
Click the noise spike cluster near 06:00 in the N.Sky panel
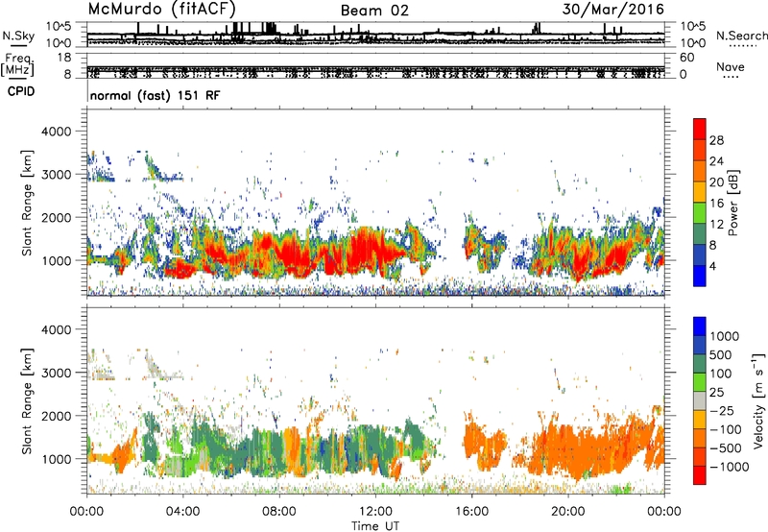(x=239, y=30)
